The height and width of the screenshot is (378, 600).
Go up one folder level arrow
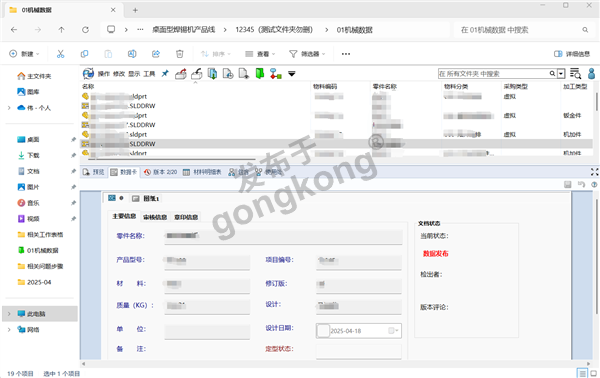coord(61,29)
